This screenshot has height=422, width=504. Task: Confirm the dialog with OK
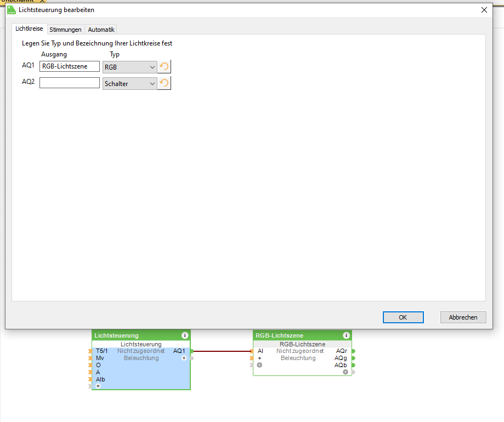click(x=403, y=317)
